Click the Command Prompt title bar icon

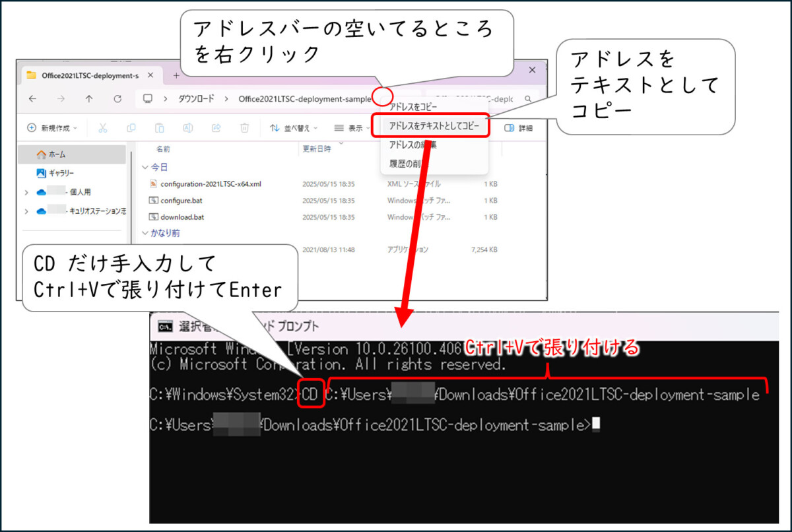[x=166, y=326]
